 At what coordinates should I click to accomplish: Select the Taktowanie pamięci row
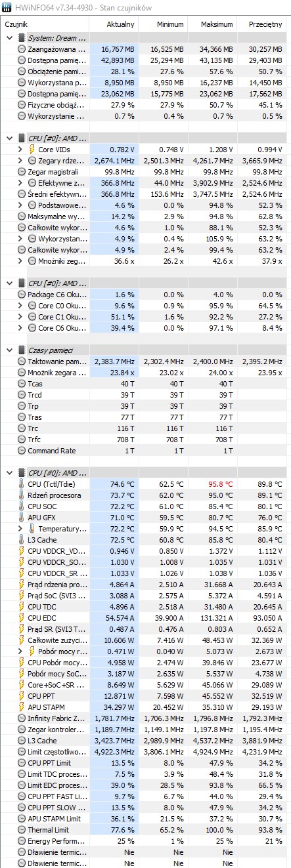tap(145, 362)
